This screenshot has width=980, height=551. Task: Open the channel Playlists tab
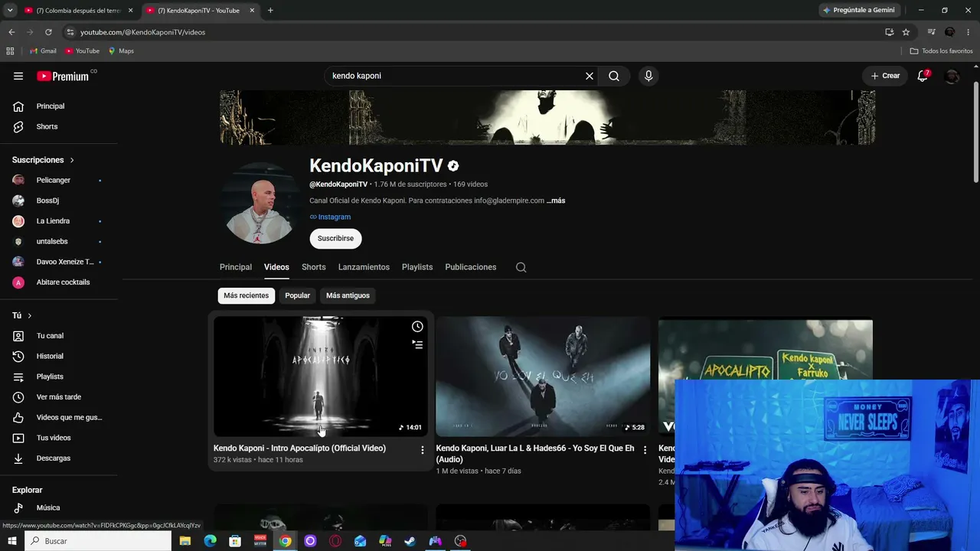(x=417, y=267)
